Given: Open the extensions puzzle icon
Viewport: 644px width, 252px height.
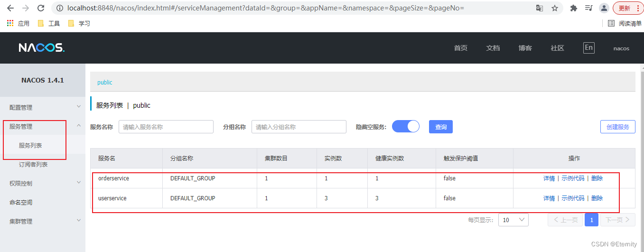Looking at the screenshot, I should [573, 8].
